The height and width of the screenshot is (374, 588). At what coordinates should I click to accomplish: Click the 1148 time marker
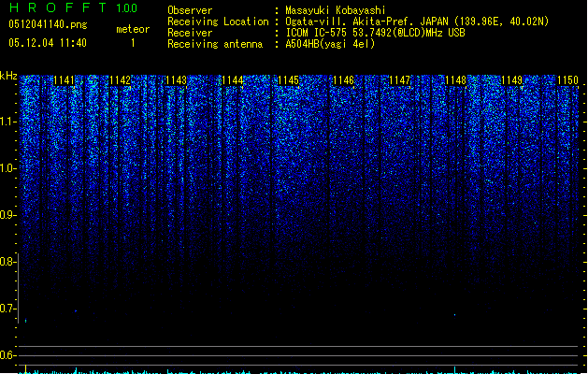pos(455,80)
